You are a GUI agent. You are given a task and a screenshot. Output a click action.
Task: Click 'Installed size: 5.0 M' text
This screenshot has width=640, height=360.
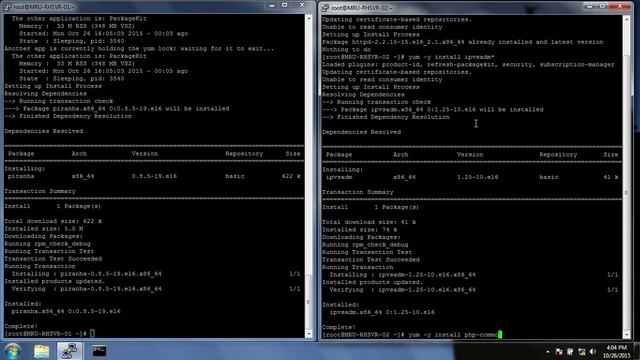(44, 229)
